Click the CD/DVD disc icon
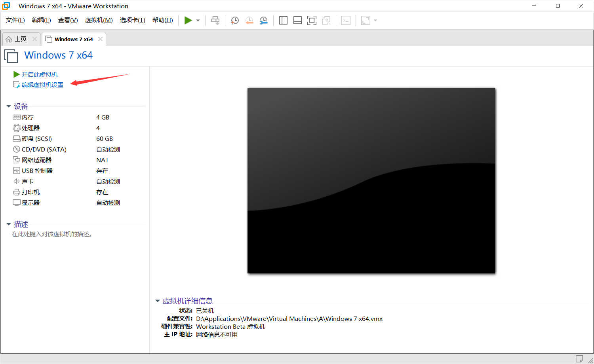The width and height of the screenshot is (594, 364). (17, 149)
